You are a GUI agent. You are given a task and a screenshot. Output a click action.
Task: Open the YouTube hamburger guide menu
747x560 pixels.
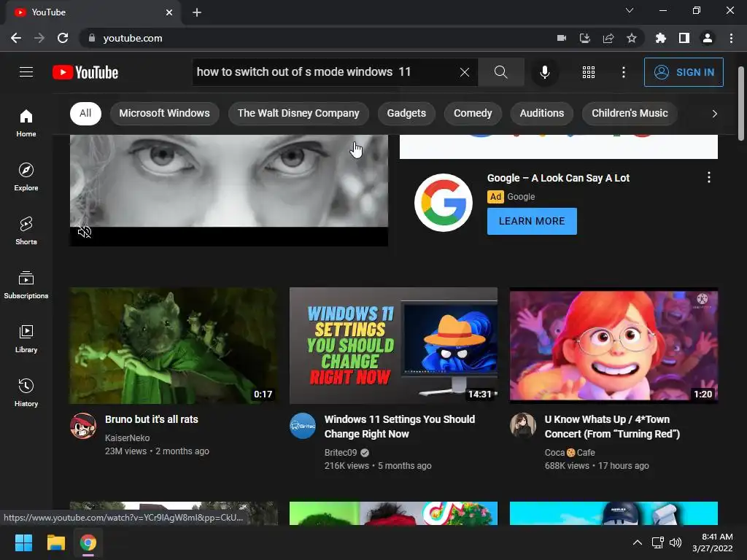coord(26,72)
